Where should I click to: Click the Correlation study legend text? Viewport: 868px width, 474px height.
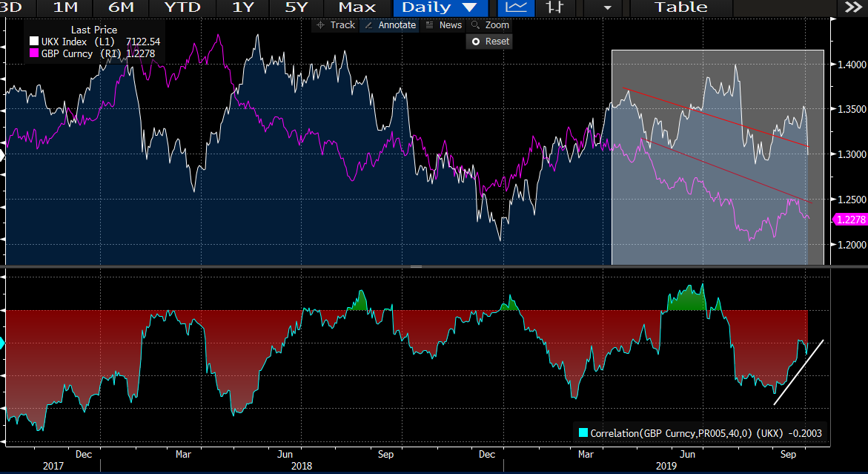pos(706,433)
